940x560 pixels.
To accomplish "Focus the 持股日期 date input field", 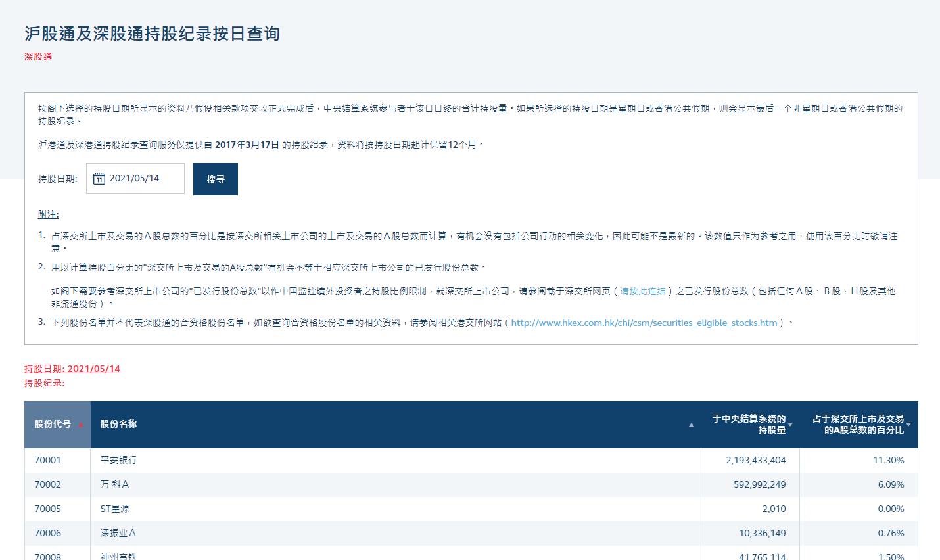I will pyautogui.click(x=135, y=179).
